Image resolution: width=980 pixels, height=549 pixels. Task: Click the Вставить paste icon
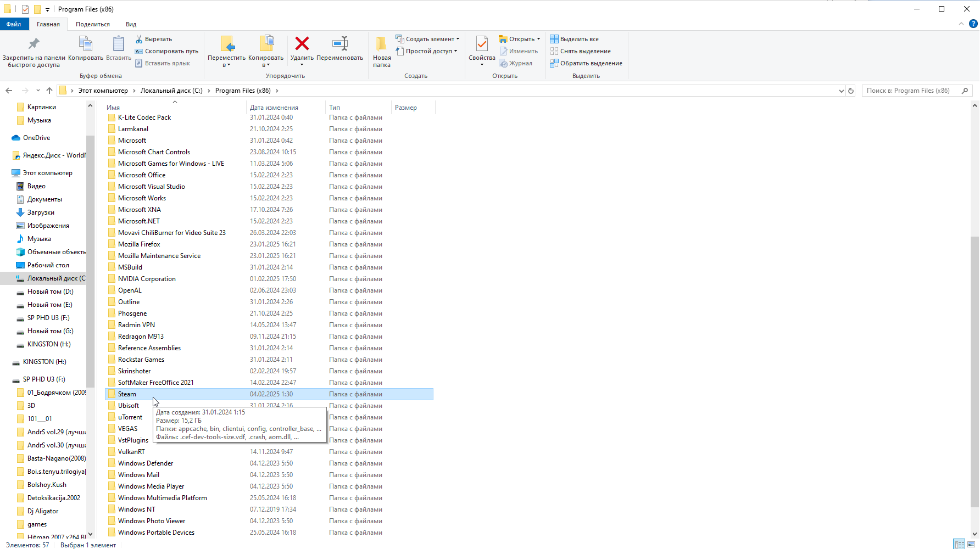point(119,44)
